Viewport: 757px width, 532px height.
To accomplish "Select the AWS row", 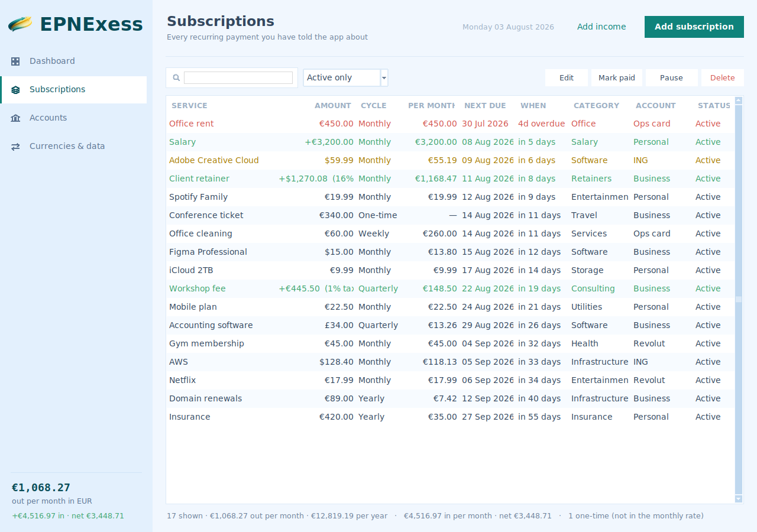I will pos(451,362).
